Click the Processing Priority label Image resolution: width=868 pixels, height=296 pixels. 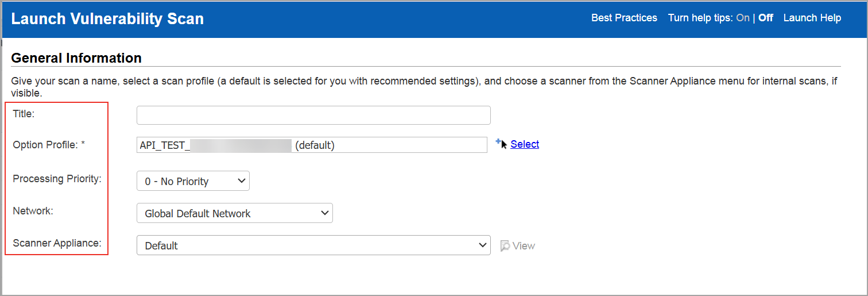57,179
